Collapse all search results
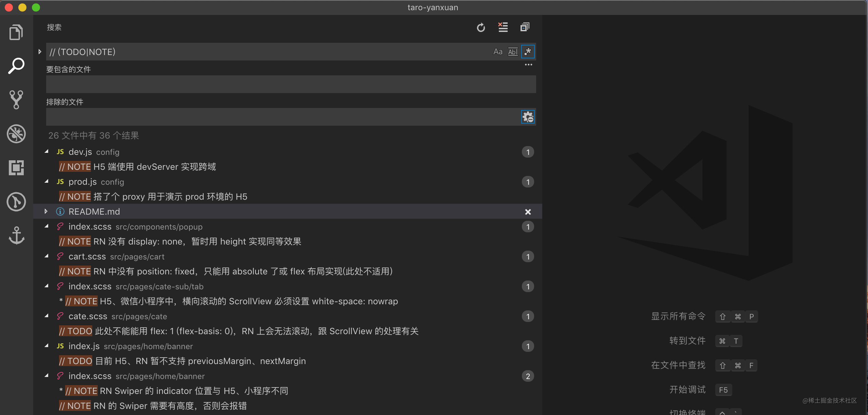This screenshot has height=415, width=868. click(525, 27)
